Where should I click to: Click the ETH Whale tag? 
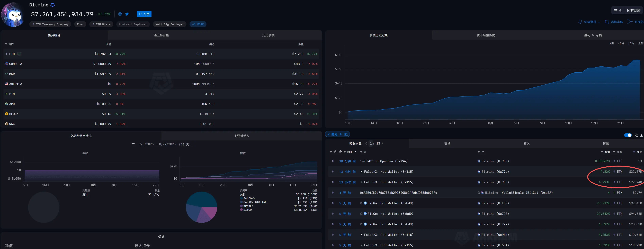(x=101, y=24)
